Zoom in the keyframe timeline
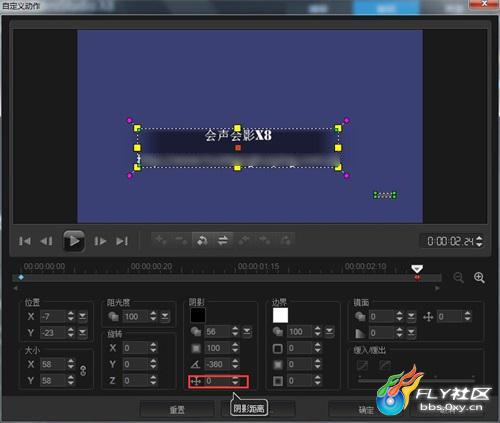500x423 pixels. 479,278
